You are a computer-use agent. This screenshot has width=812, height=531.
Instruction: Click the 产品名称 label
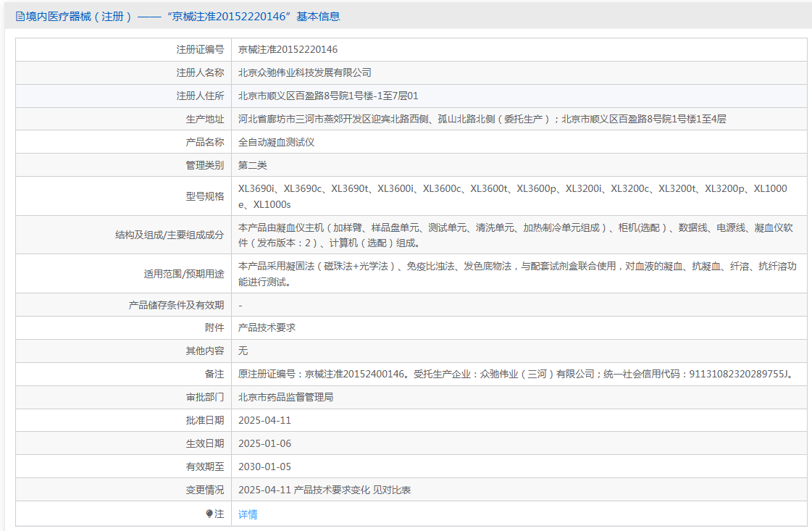[x=205, y=143]
